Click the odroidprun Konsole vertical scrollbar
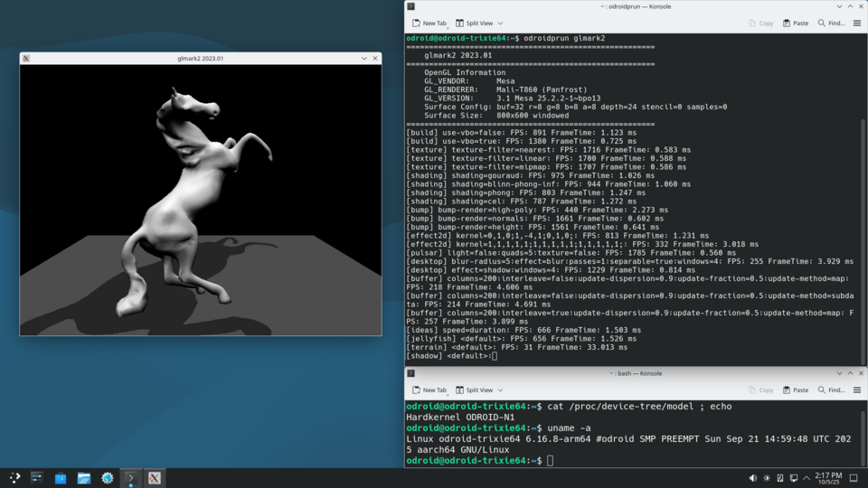 [863, 226]
